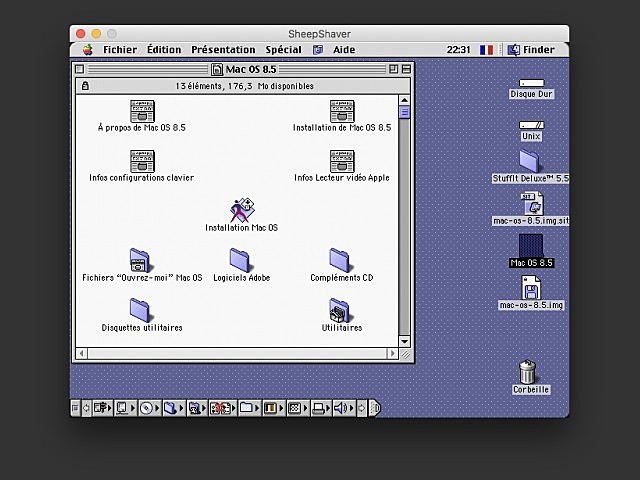
Task: Click the guide icon between Spécial and Aide
Action: pos(318,50)
